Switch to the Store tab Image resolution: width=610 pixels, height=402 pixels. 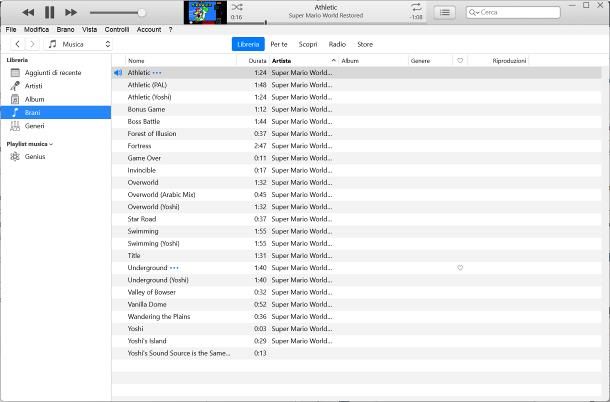(365, 44)
